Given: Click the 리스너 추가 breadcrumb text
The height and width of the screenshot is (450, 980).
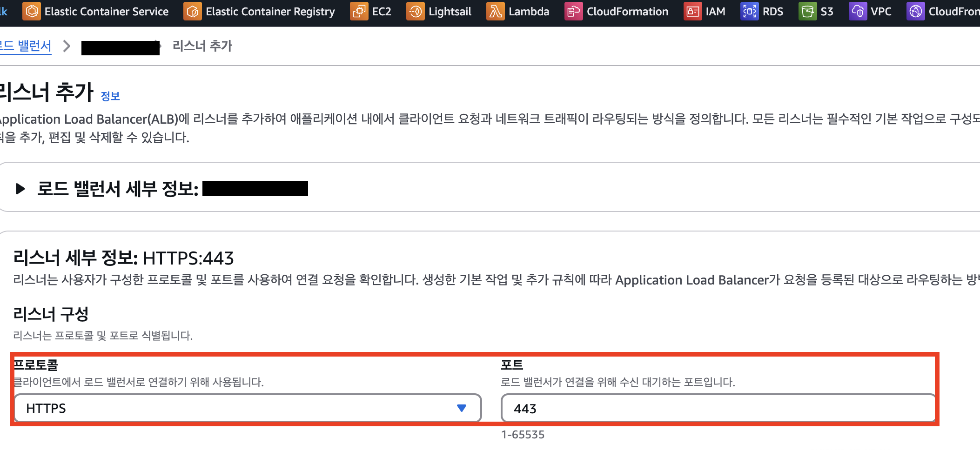Looking at the screenshot, I should point(202,46).
